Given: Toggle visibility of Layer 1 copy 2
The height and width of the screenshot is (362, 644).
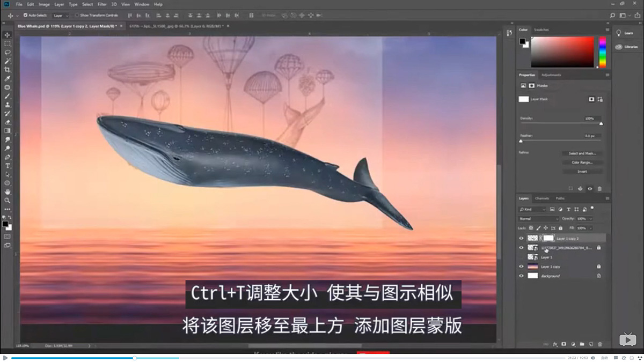Looking at the screenshot, I should [x=521, y=238].
